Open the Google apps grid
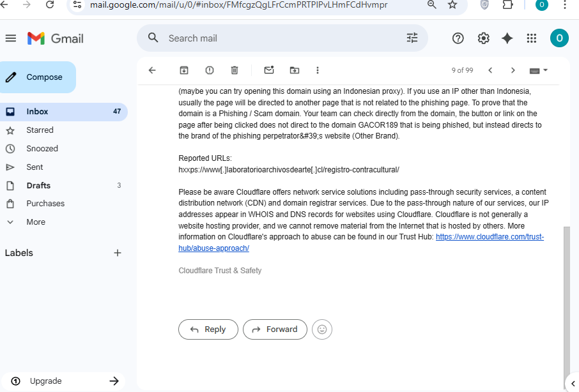This screenshot has height=392, width=579. (531, 38)
